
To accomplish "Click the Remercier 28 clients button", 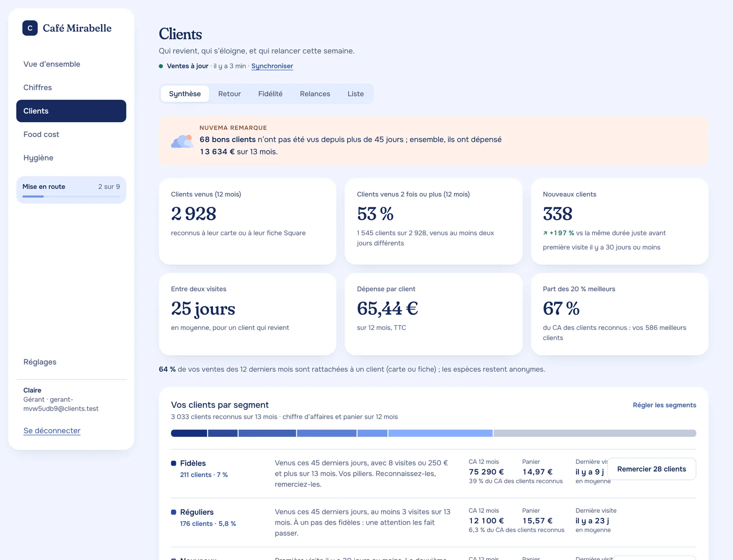I will click(651, 469).
